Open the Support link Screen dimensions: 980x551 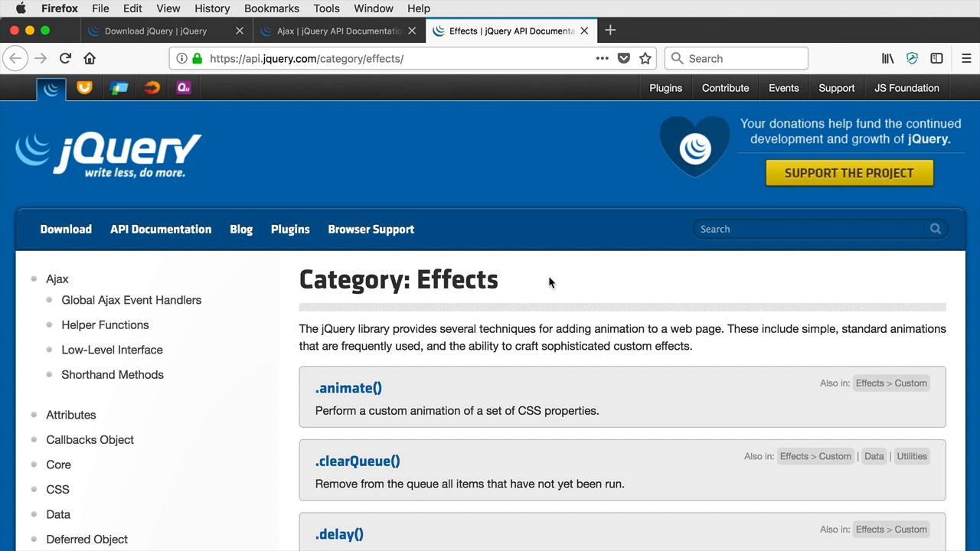[836, 88]
